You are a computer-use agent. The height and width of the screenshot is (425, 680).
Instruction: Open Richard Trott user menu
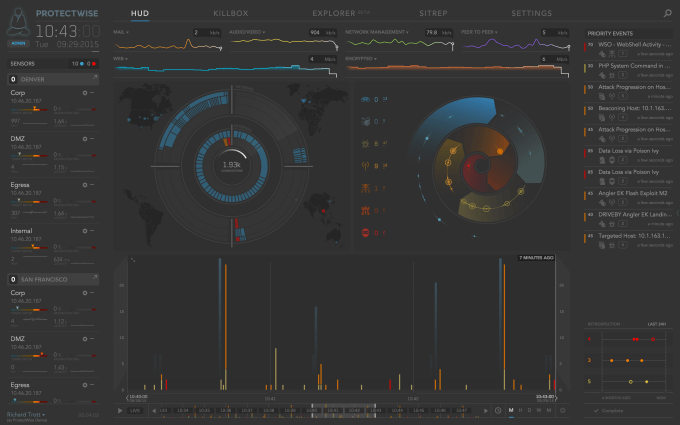(26, 415)
